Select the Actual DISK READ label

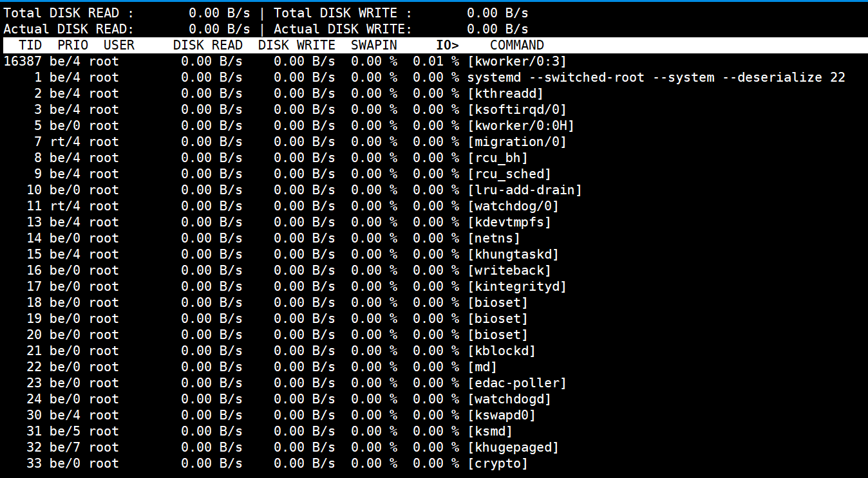[69, 29]
